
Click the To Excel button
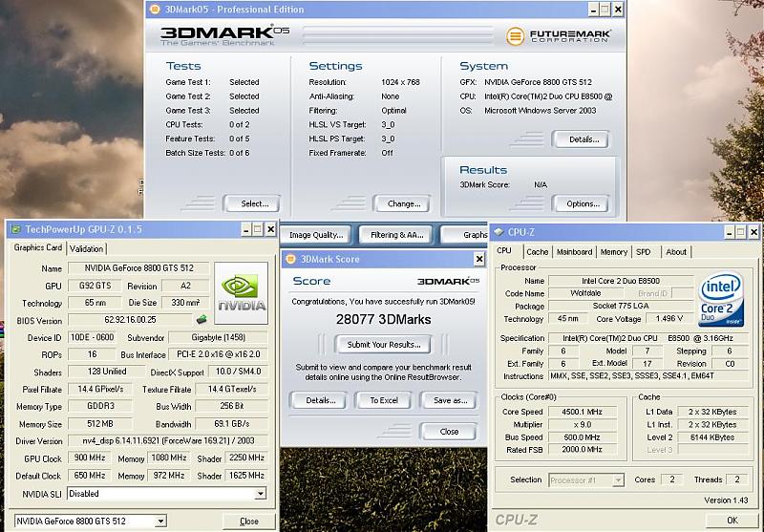click(384, 400)
